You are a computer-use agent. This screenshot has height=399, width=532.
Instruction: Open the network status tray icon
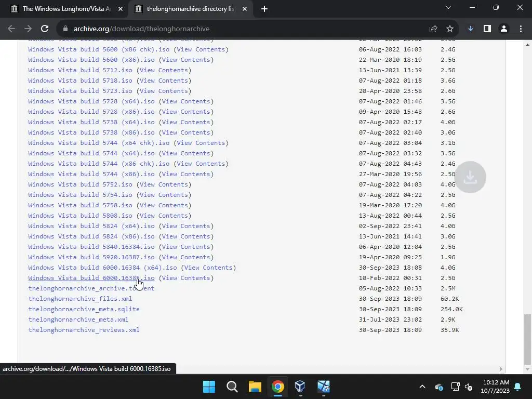pos(455,387)
